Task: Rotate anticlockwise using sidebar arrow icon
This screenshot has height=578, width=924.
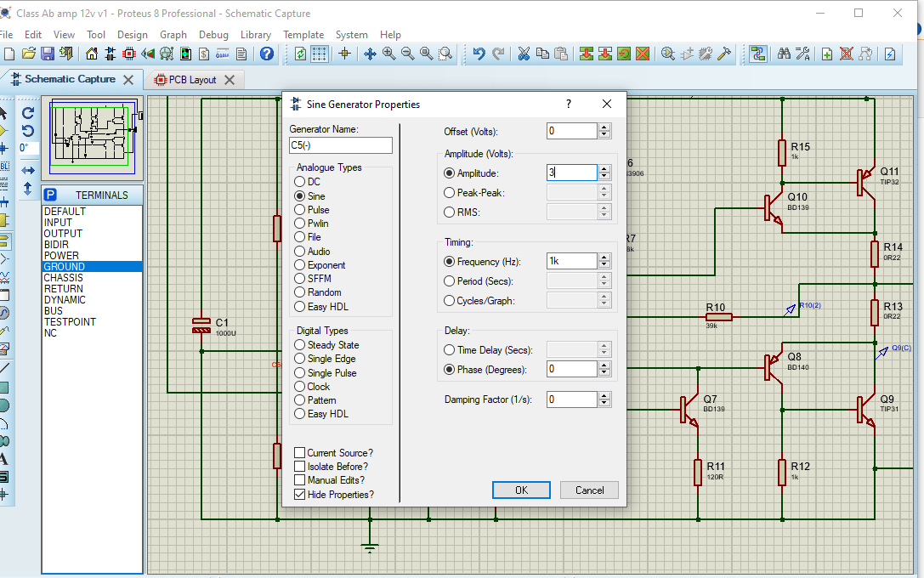Action: [x=28, y=131]
